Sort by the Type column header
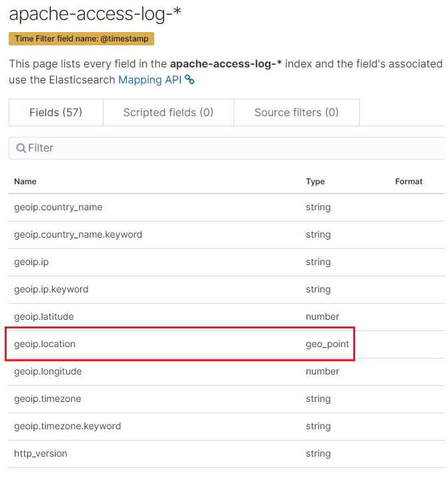 click(x=315, y=182)
